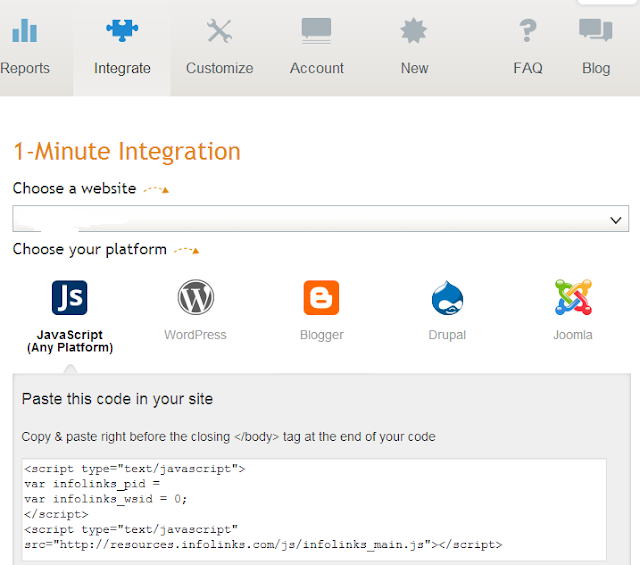Expand the Choose a website dropdown arrow
Image resolution: width=640 pixels, height=565 pixels.
[x=616, y=220]
